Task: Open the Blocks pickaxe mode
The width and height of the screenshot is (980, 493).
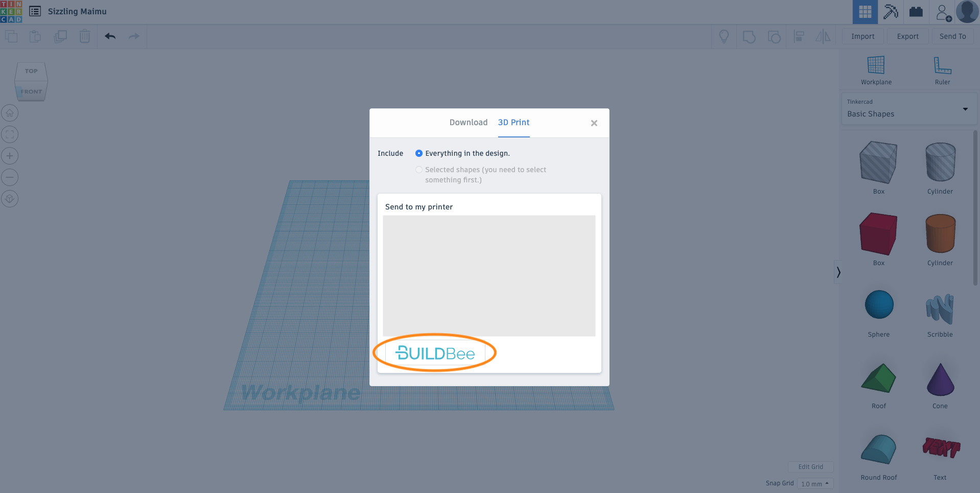Action: [x=891, y=12]
